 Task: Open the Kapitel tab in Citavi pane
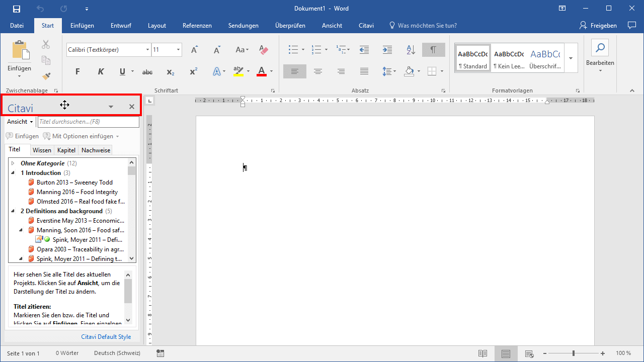coord(66,150)
